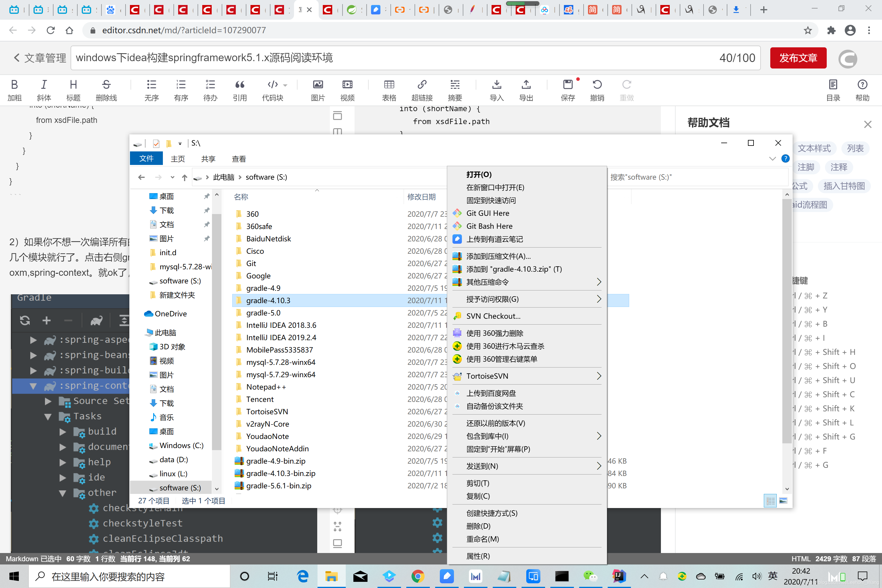Insert hyperlink with 超链接 tool

tap(422, 90)
